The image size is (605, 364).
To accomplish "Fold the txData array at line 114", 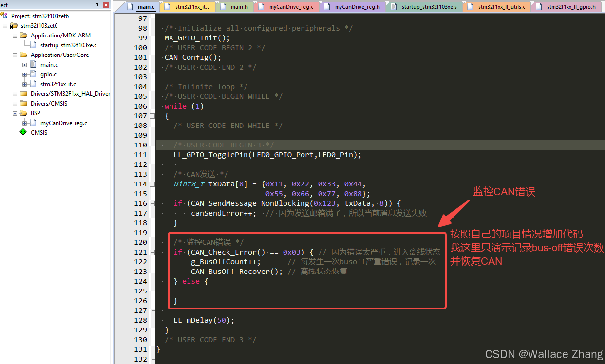I will (x=152, y=184).
